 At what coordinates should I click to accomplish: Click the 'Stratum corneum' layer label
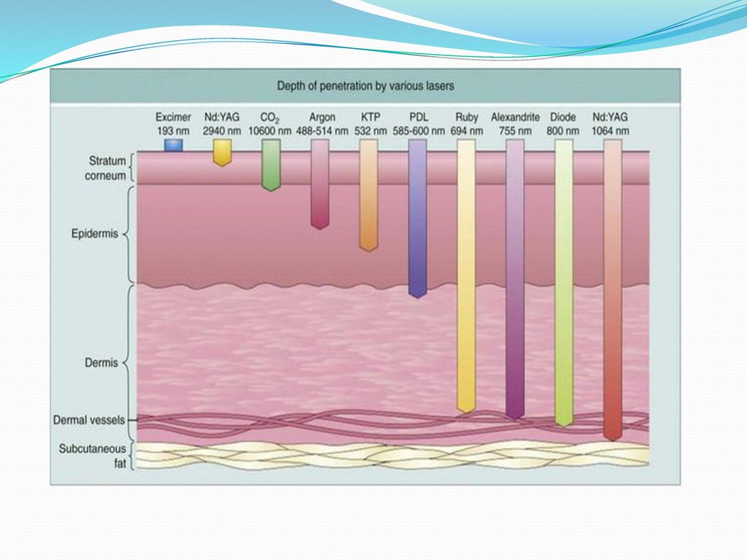(107, 168)
